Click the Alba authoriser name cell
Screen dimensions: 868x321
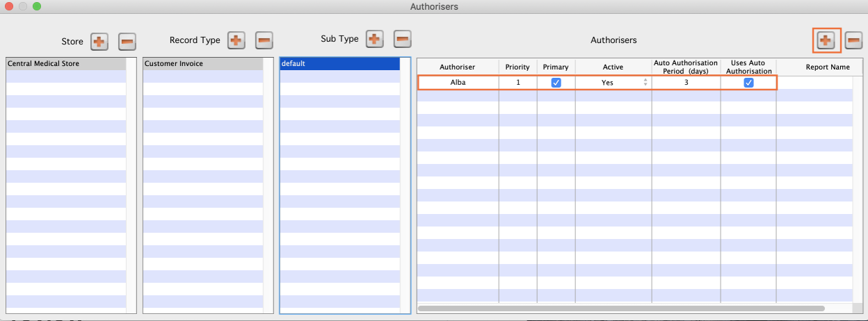coord(458,83)
